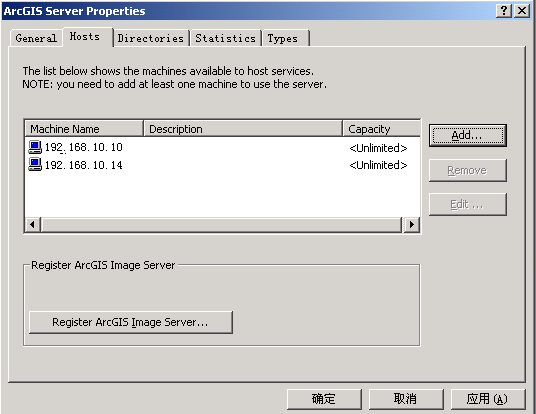Click the Add... button
Screen dimensions: 536x414
point(468,135)
